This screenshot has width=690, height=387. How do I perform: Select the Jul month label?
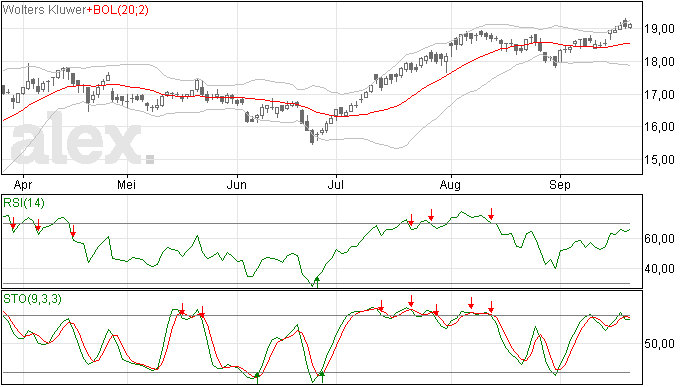(x=335, y=184)
